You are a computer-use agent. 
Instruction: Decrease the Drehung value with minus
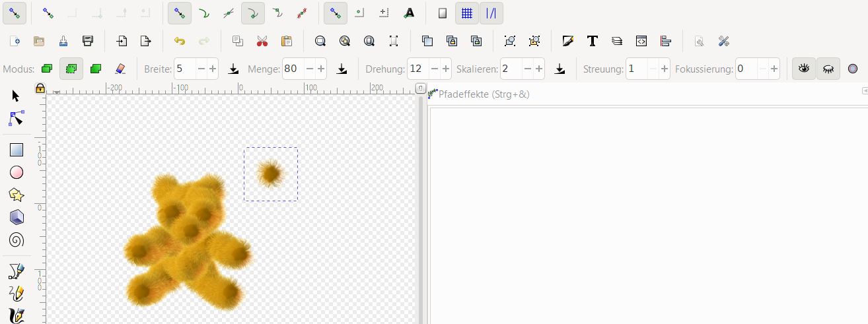(x=434, y=69)
